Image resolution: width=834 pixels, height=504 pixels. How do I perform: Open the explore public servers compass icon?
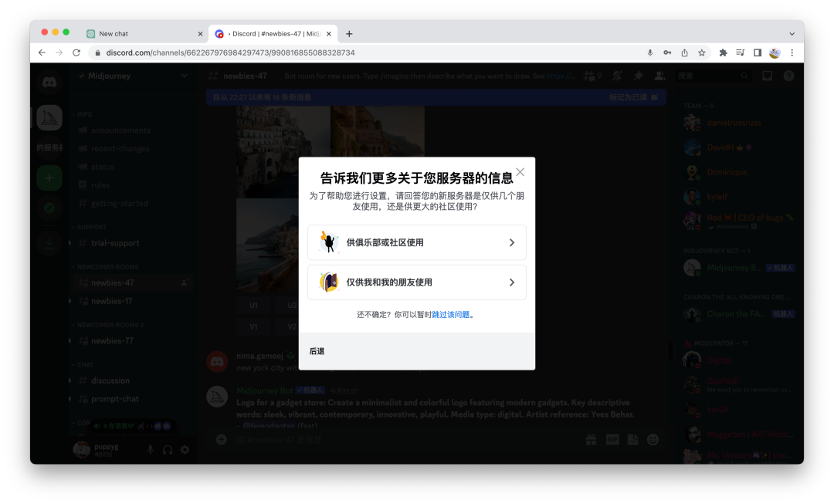click(49, 208)
